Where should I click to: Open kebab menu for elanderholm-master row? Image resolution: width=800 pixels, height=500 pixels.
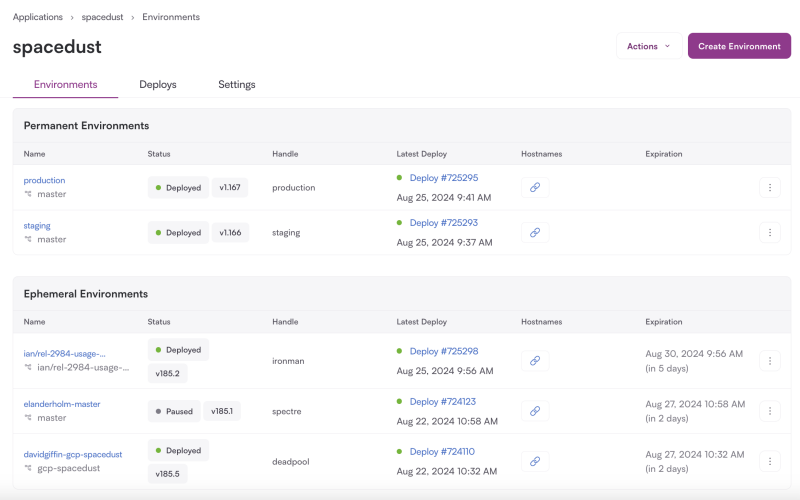pyautogui.click(x=769, y=411)
